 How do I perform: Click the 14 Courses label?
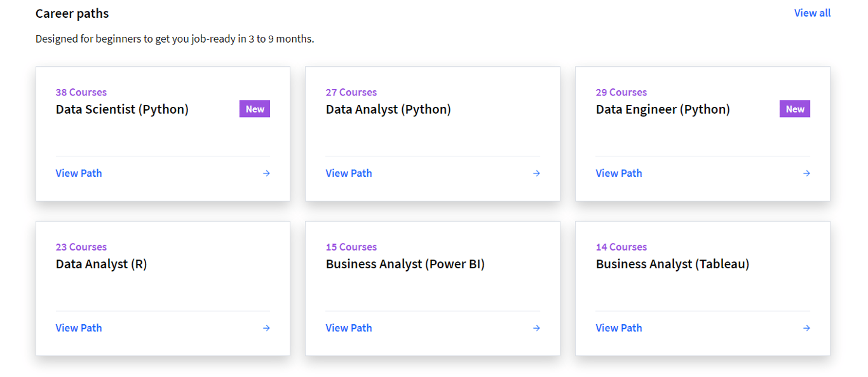(x=621, y=247)
